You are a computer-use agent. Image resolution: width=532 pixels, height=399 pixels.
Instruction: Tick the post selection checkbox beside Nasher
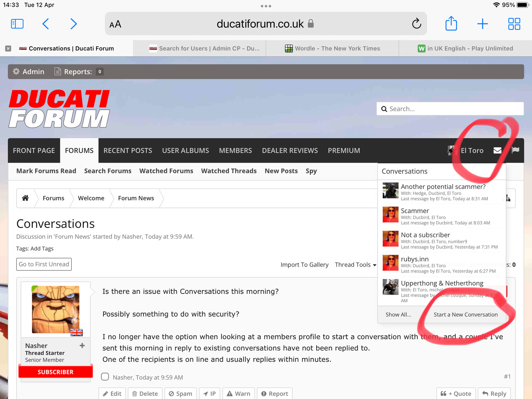click(105, 377)
